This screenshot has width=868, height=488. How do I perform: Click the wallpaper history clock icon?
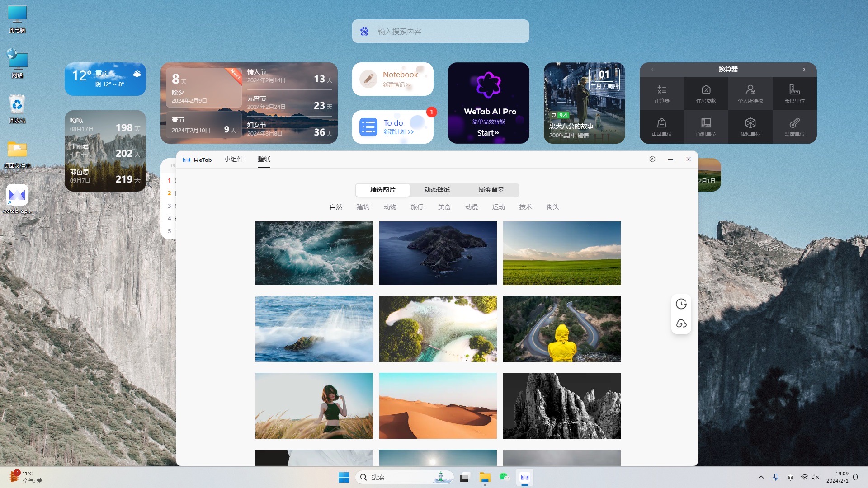(x=681, y=304)
